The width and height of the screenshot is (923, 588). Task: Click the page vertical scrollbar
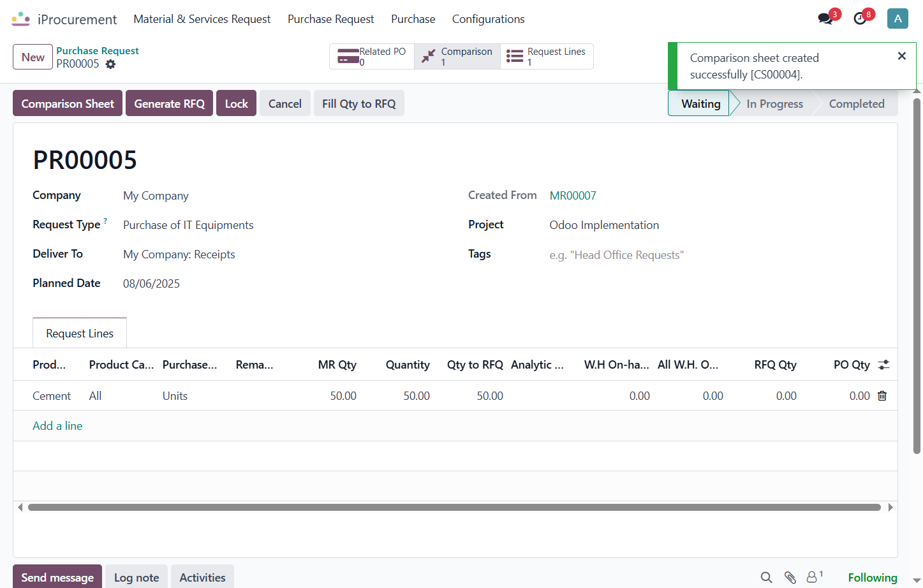tap(917, 276)
